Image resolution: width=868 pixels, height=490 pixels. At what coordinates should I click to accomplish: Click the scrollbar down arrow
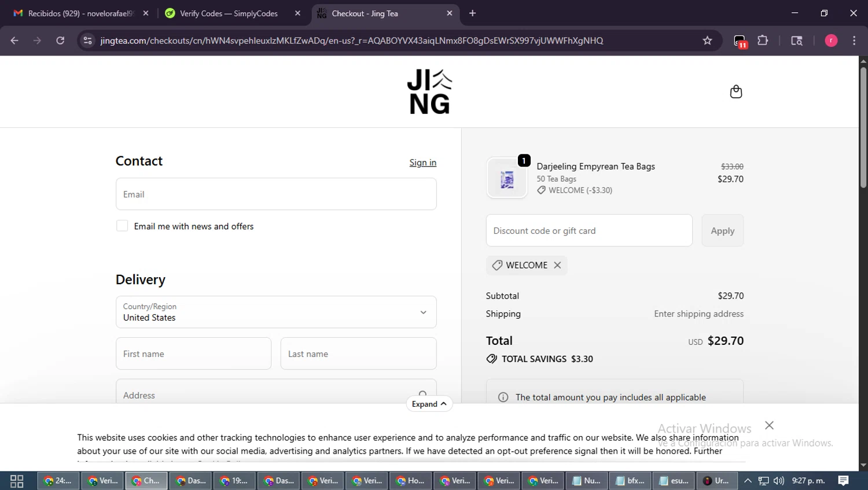tap(863, 465)
